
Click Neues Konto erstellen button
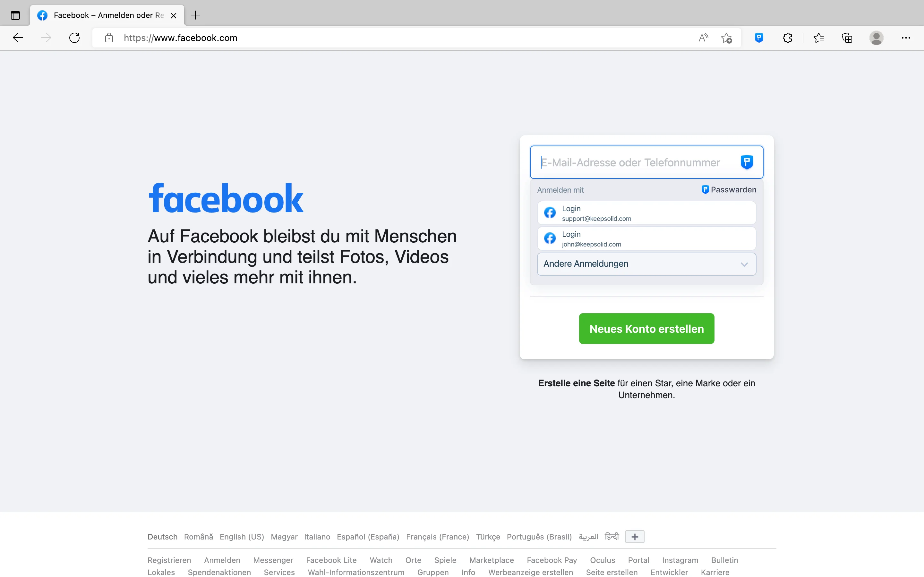(x=646, y=329)
